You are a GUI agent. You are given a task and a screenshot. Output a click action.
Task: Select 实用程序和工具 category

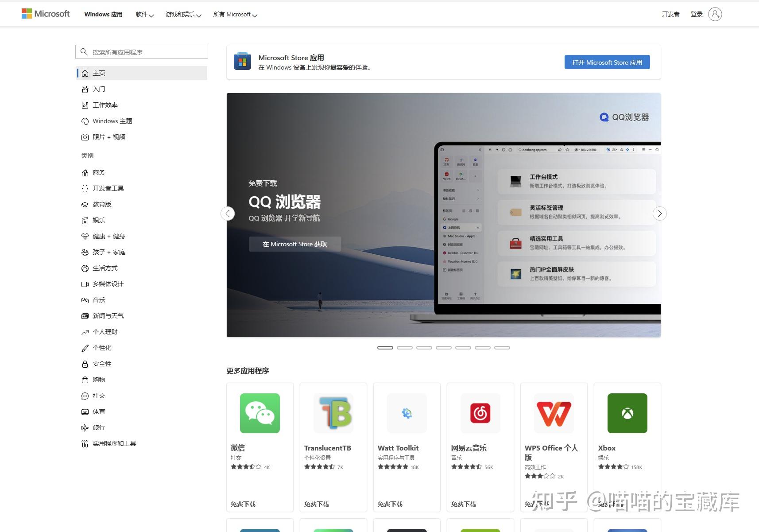coord(142,443)
